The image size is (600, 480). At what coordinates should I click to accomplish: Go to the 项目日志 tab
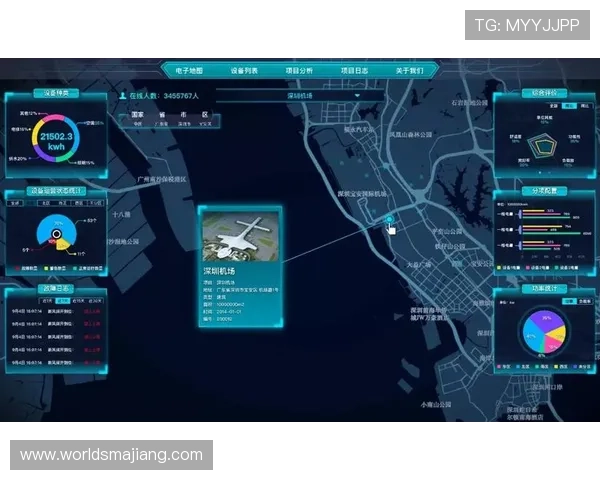(x=354, y=71)
